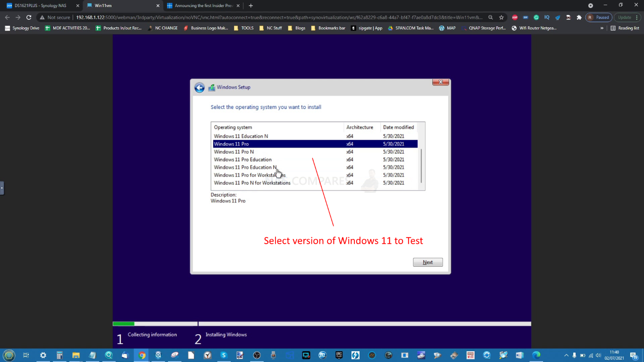
Task: Go forward in the browser
Action: tap(18, 17)
